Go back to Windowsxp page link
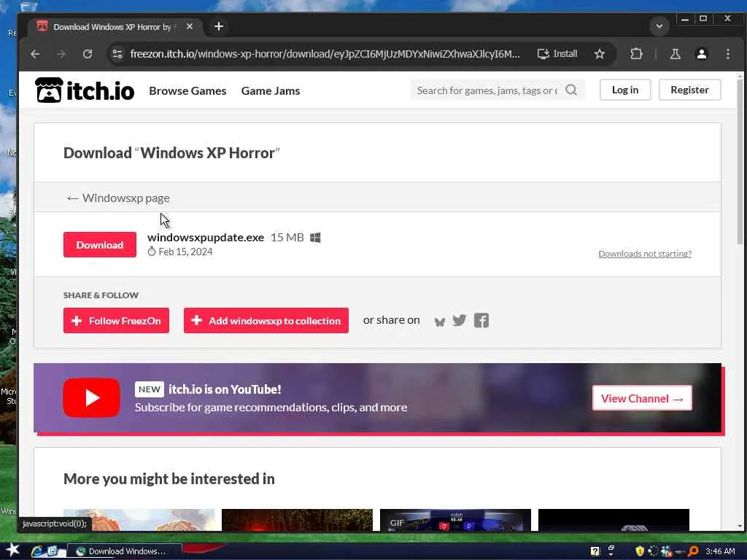The height and width of the screenshot is (560, 747). (118, 198)
